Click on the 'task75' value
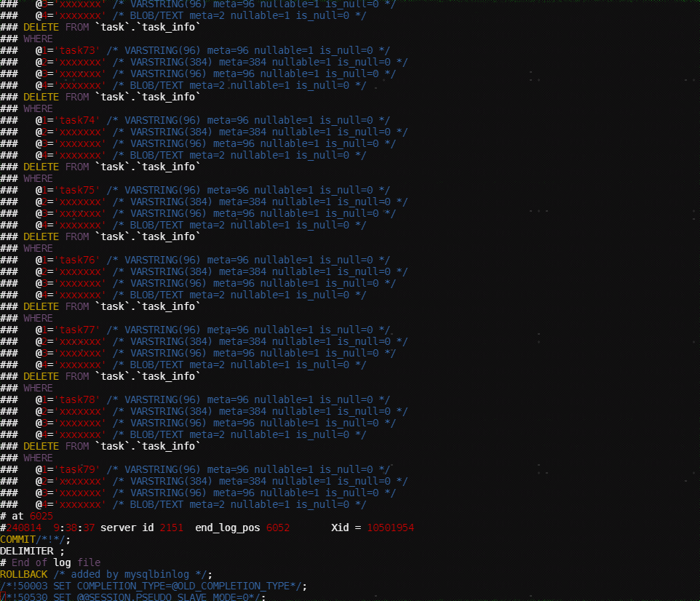The image size is (700, 601). (x=77, y=190)
